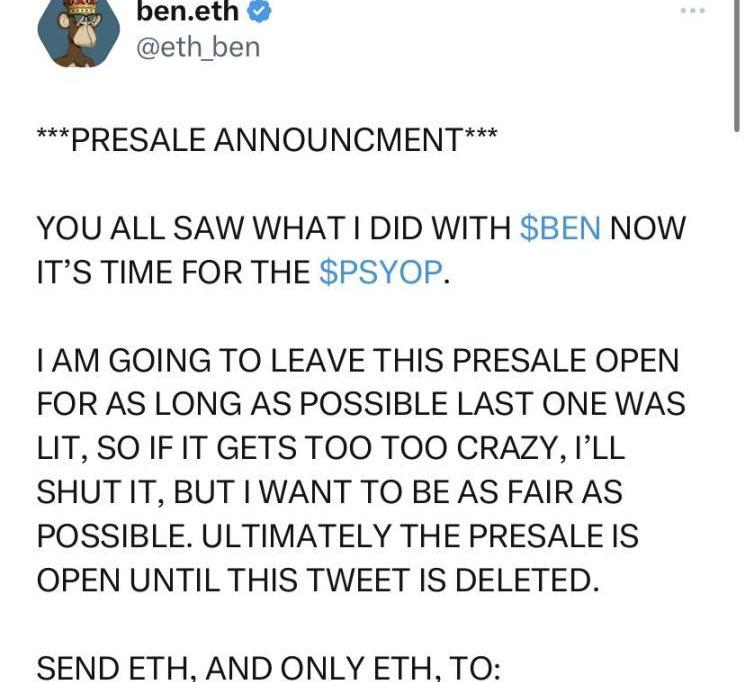The width and height of the screenshot is (745, 682).
Task: Open the three-dot more options menu
Action: pyautogui.click(x=692, y=12)
